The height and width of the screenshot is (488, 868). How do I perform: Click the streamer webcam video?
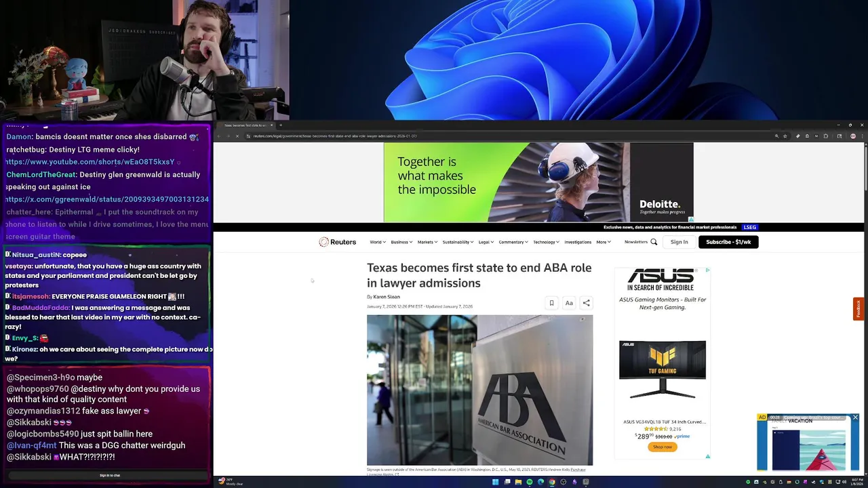click(144, 60)
